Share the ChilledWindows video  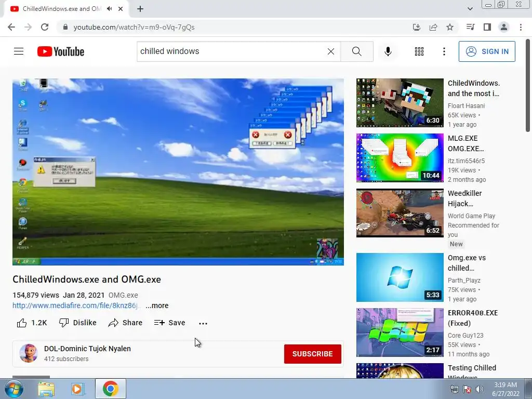125,323
